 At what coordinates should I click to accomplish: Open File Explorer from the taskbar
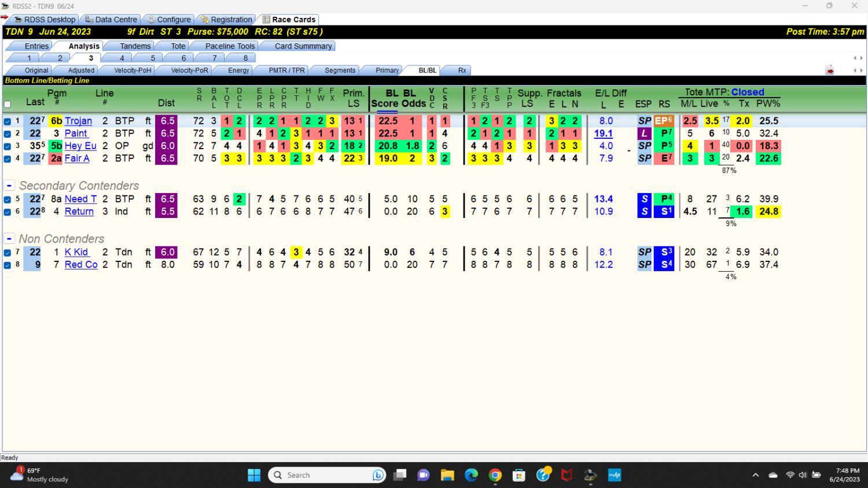447,475
